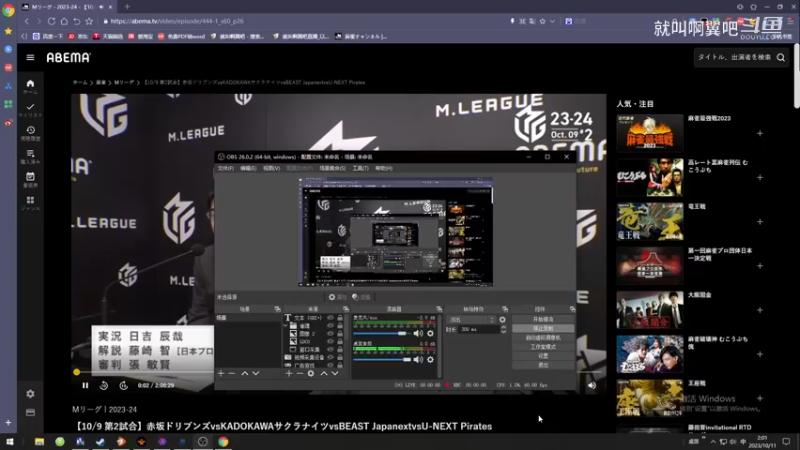
Task: Pause the ABEMA video
Action: point(85,386)
